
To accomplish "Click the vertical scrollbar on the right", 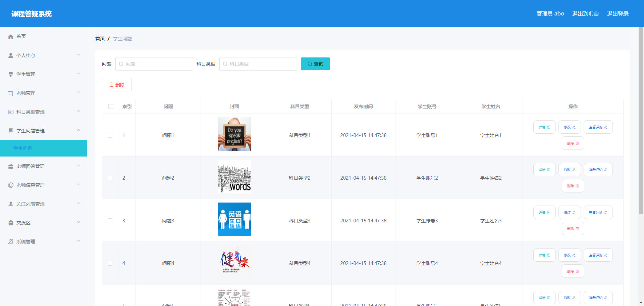I will 641,120.
